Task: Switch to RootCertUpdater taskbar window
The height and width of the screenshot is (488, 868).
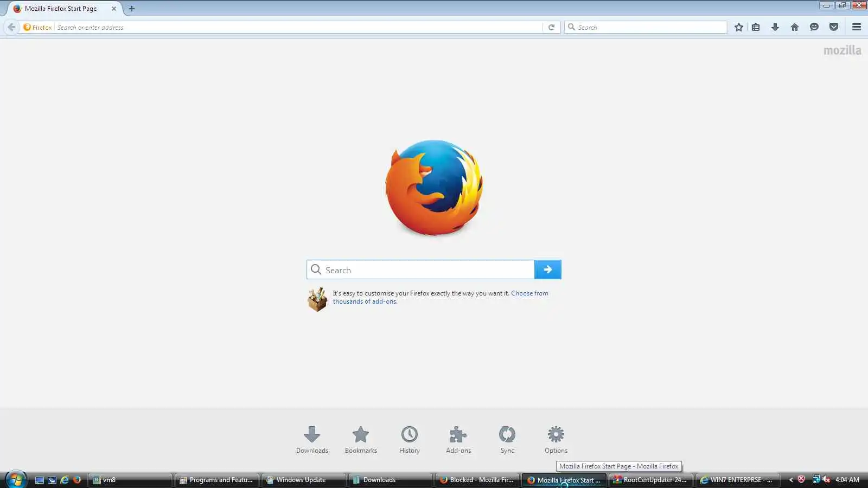Action: [650, 480]
